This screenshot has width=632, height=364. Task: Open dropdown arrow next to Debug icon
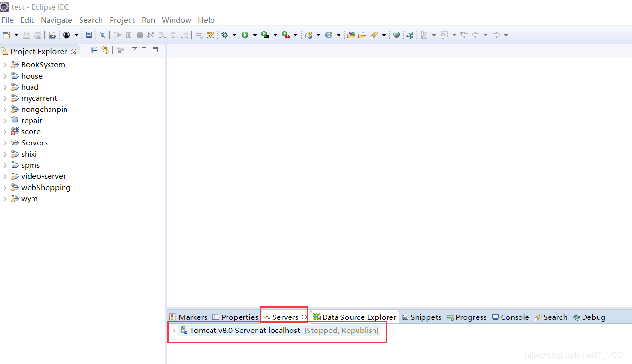pos(235,35)
